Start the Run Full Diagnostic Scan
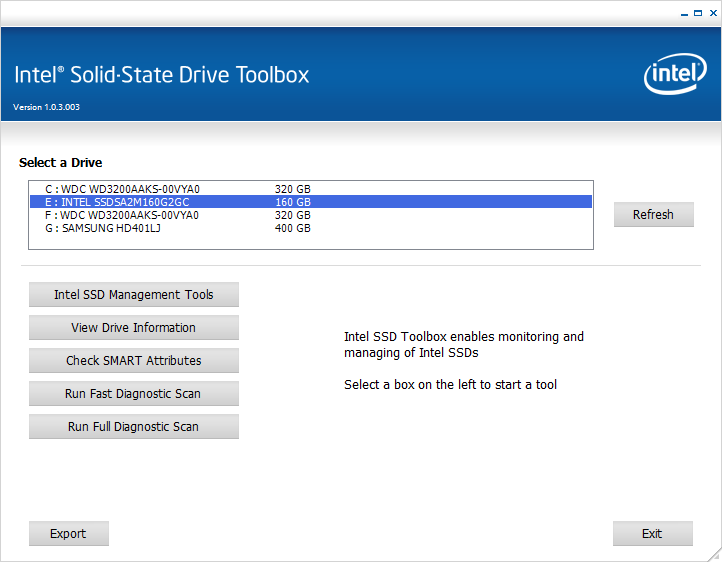Image resolution: width=722 pixels, height=562 pixels. click(134, 427)
